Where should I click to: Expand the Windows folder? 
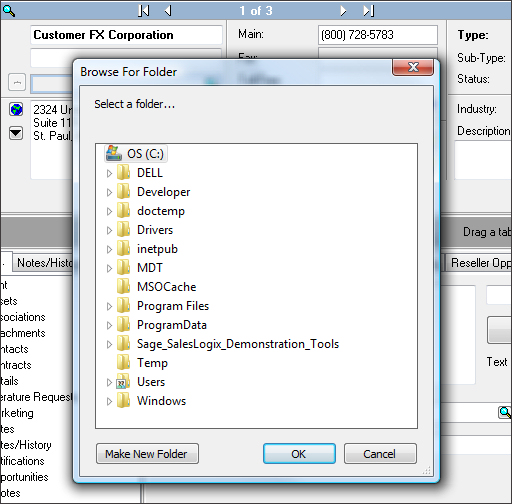point(109,401)
